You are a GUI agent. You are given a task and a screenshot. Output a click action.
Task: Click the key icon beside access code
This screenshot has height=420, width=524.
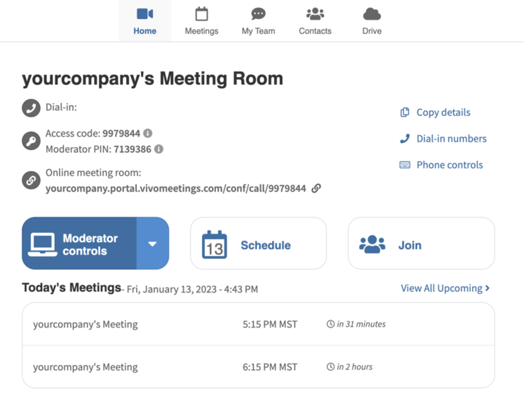[x=31, y=141]
